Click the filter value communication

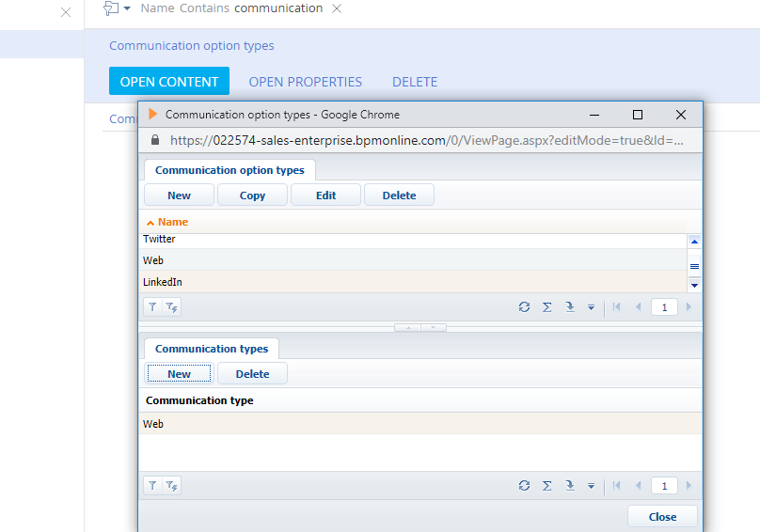[278, 8]
